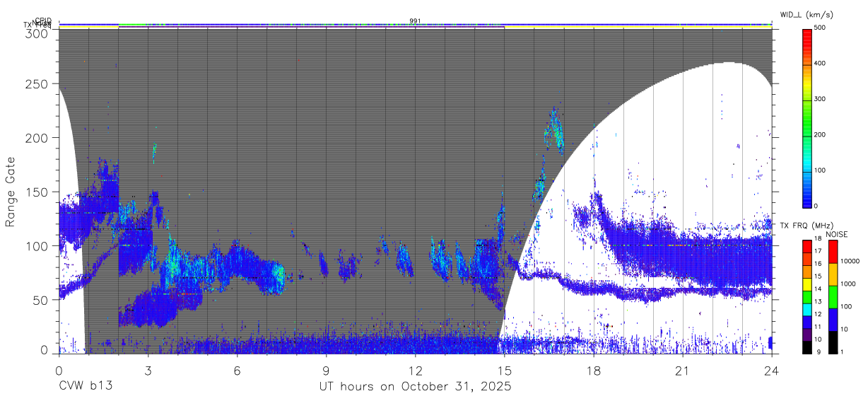Click the WID velocity gradient colorbar
Image resolution: width=868 pixels, height=401 pixels.
(807, 117)
